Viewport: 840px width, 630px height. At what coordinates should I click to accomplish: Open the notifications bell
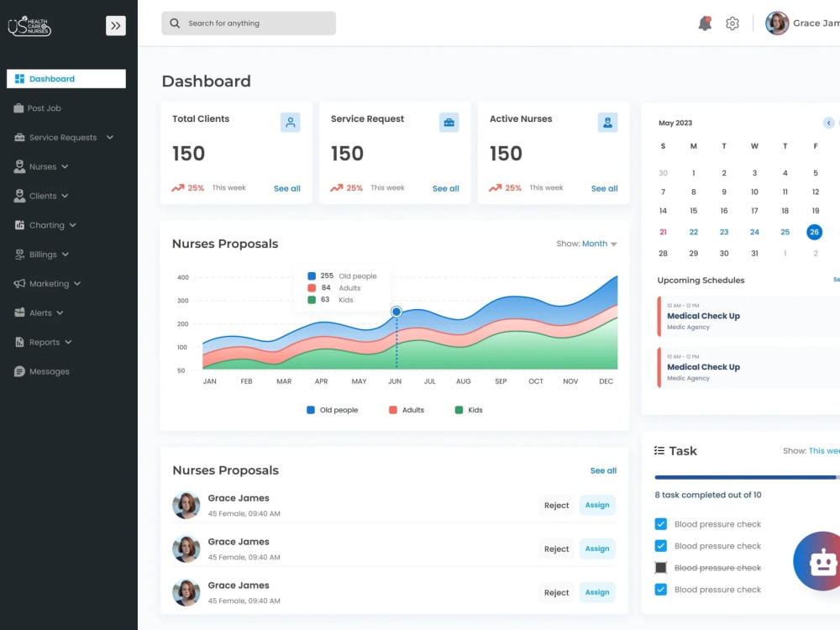705,23
